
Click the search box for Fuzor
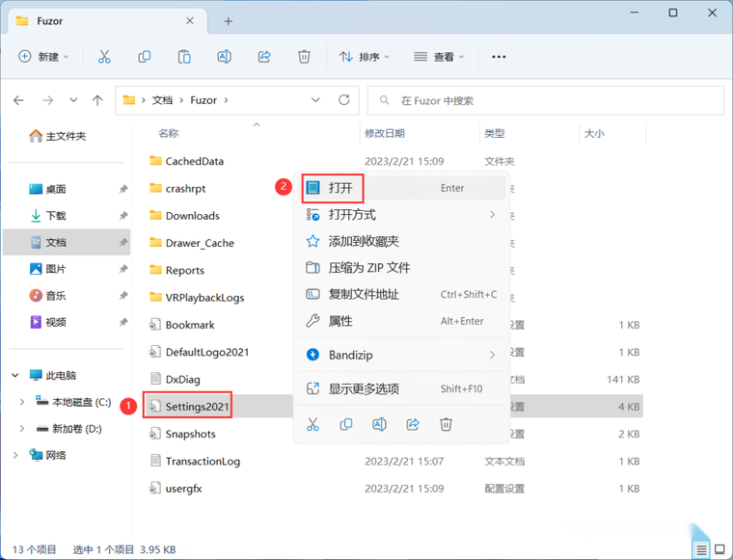pyautogui.click(x=546, y=100)
